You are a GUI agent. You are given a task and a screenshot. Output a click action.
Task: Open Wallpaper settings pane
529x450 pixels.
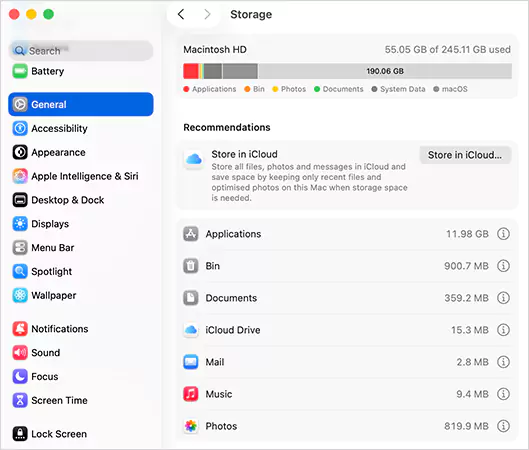[81, 295]
